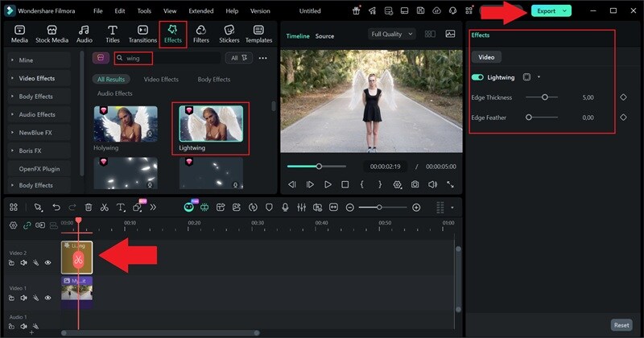
Task: Lock the Video 1 track
Action: pyautogui.click(x=11, y=298)
